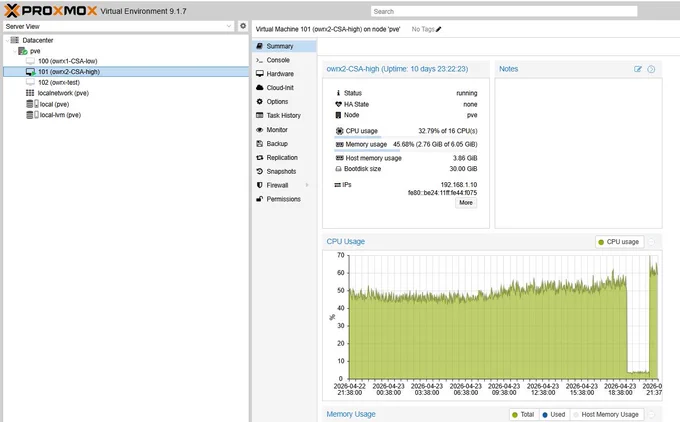The width and height of the screenshot is (680, 422).
Task: Click the running VM 101 monitor icon
Action: 30,72
